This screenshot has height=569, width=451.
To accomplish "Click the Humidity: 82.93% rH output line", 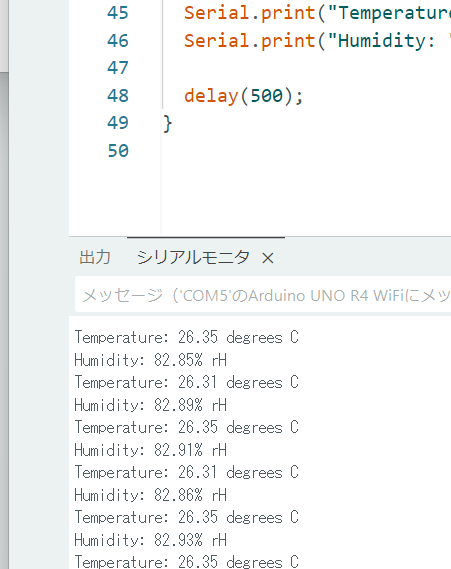I will pyautogui.click(x=151, y=540).
